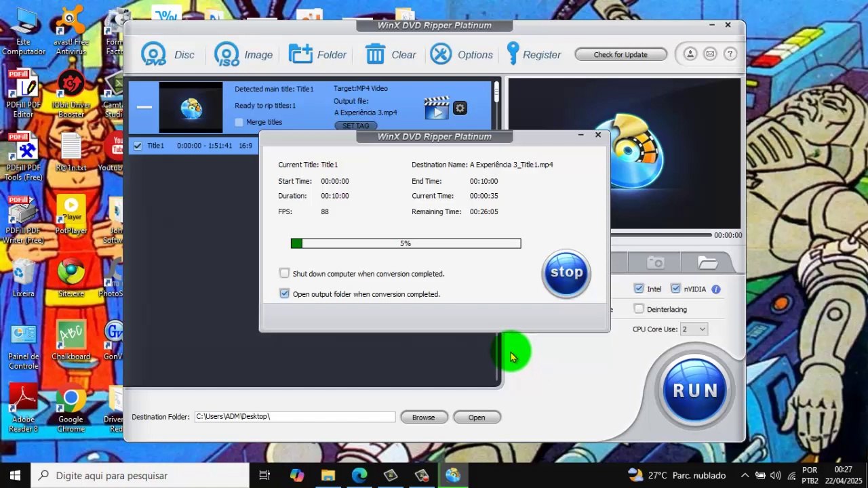Click the big RUN button

pos(694,390)
